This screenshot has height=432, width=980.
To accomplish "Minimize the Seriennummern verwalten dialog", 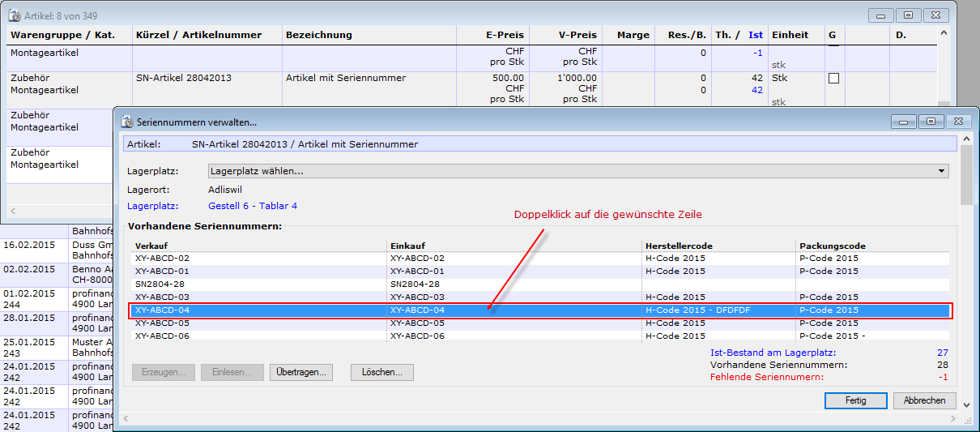I will point(904,122).
